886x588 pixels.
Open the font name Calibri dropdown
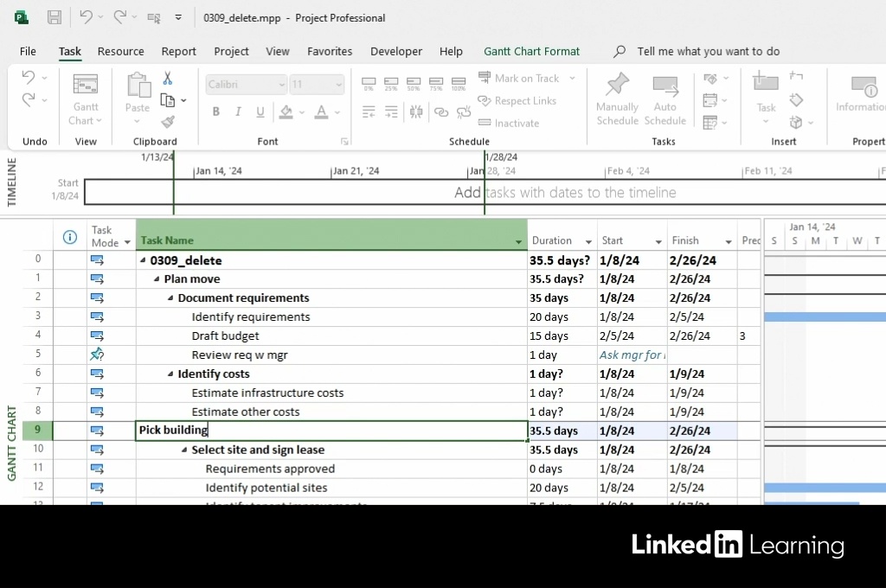281,85
